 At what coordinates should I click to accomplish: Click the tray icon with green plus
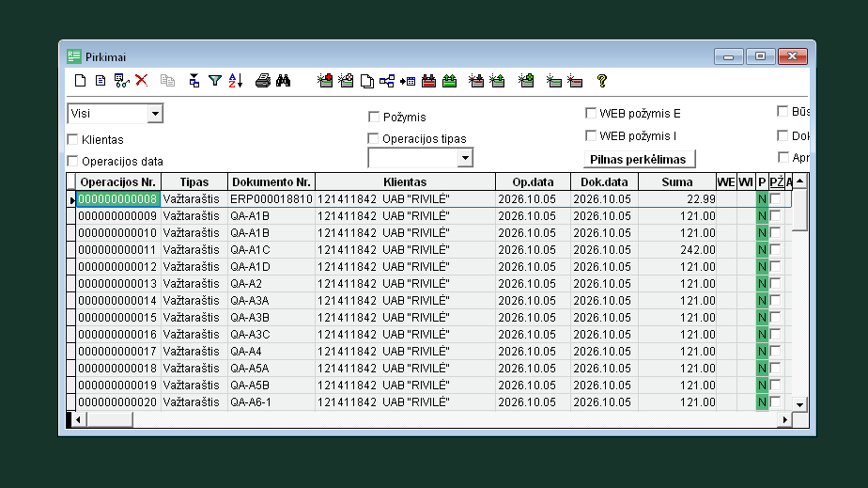point(526,81)
